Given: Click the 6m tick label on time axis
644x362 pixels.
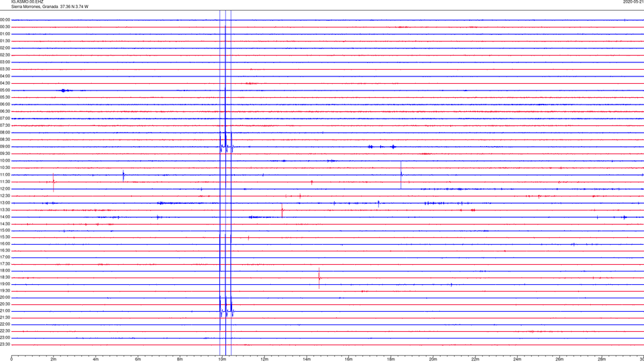Looking at the screenshot, I should pyautogui.click(x=138, y=359).
